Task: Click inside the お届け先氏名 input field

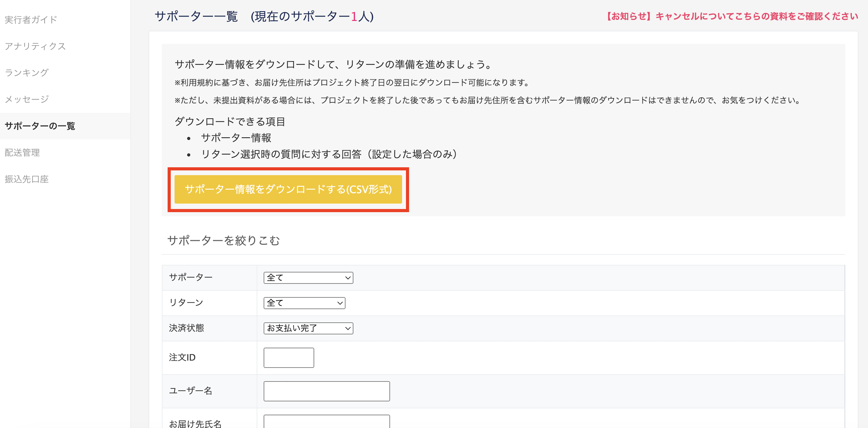Action: (x=326, y=422)
